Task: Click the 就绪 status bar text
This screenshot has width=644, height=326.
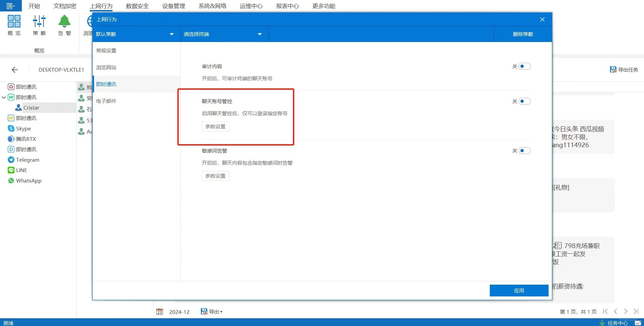Action: point(8,323)
